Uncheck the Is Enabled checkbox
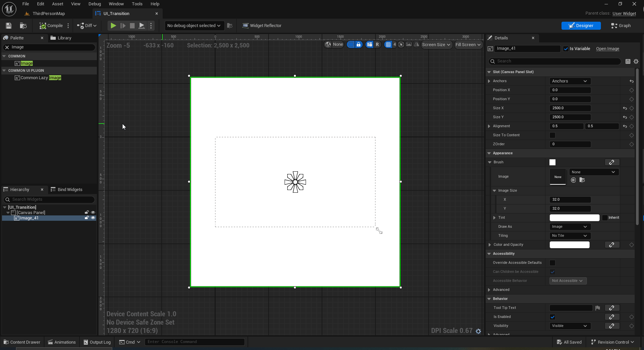Screen dimensions: 644x350 point(552,317)
